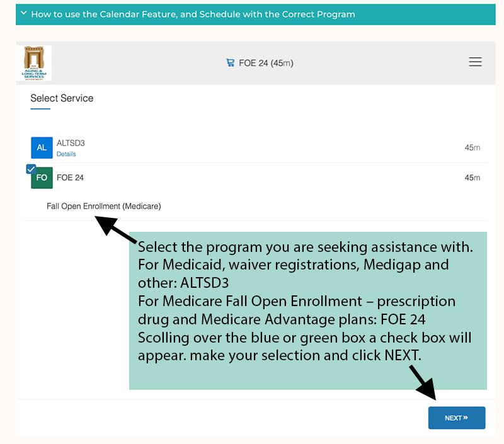Click the 45m duration for FOE 24
The image size is (504, 444).
472,178
